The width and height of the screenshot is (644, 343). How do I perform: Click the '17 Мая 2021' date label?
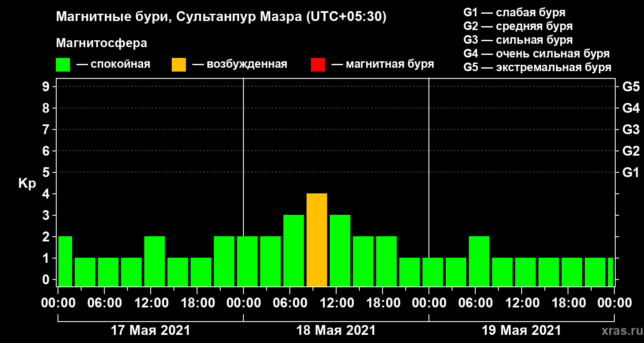(150, 331)
